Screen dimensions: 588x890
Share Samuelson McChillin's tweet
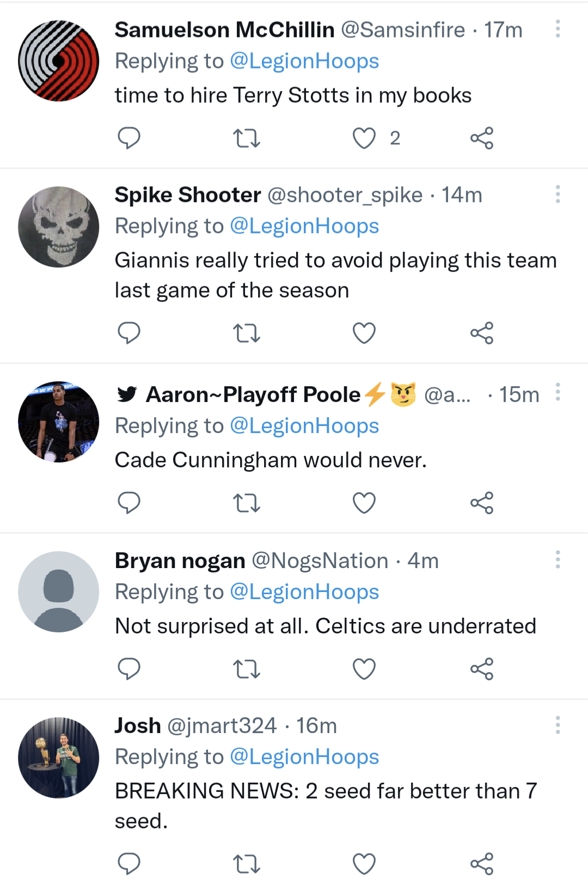(x=482, y=138)
